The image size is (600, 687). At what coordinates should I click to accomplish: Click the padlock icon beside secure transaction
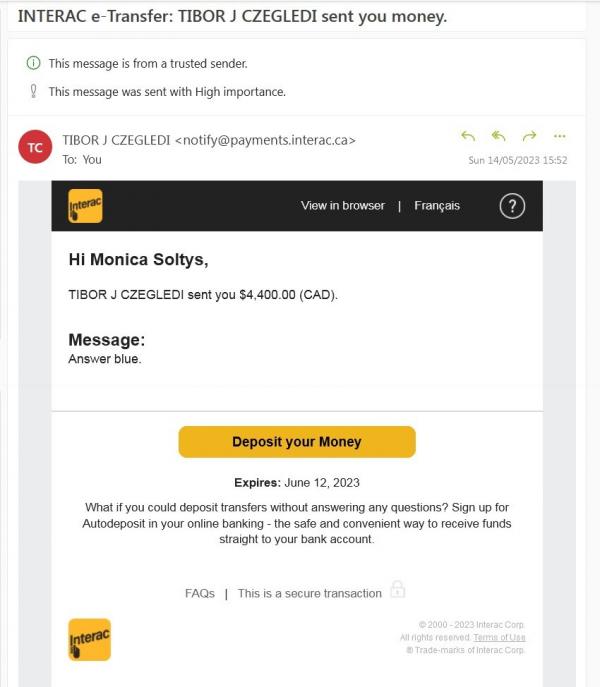click(397, 589)
